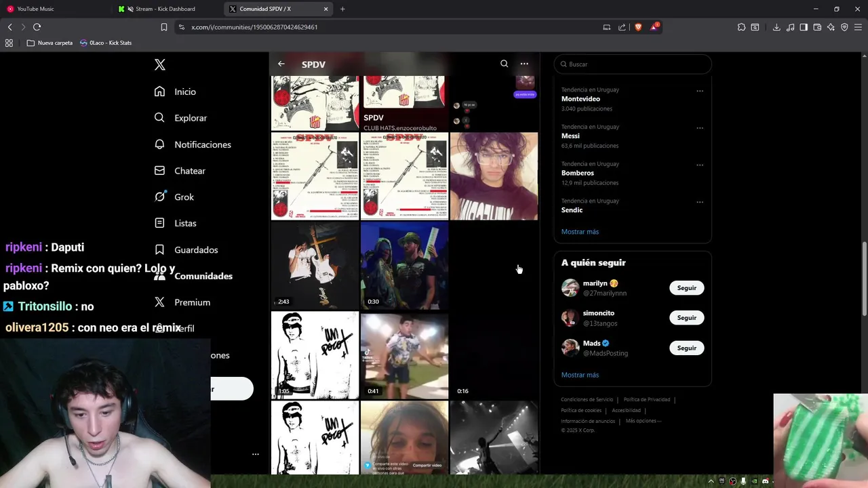Viewport: 868px width, 488px height.
Task: Open Brave VPN shield icon
Action: 844,27
